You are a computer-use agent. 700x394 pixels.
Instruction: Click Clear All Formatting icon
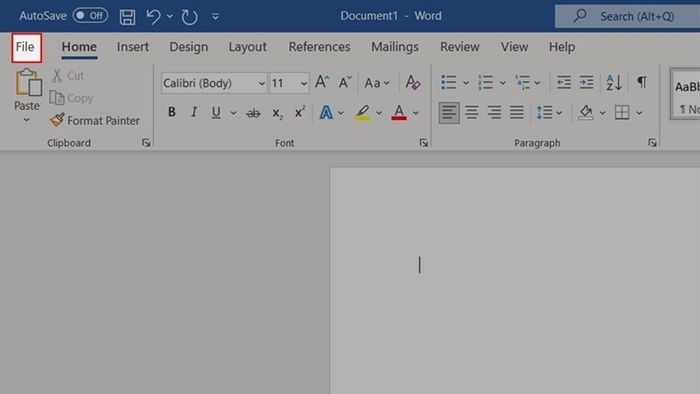click(x=412, y=83)
